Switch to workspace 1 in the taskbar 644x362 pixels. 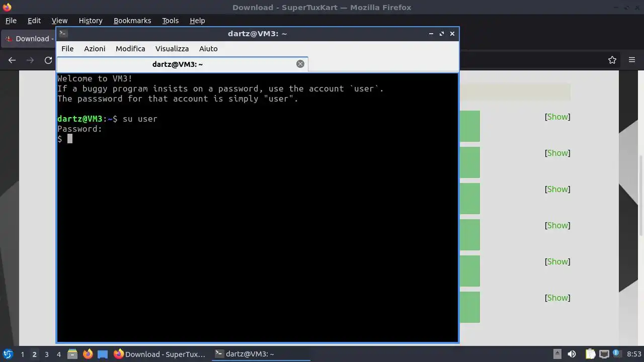[22, 354]
